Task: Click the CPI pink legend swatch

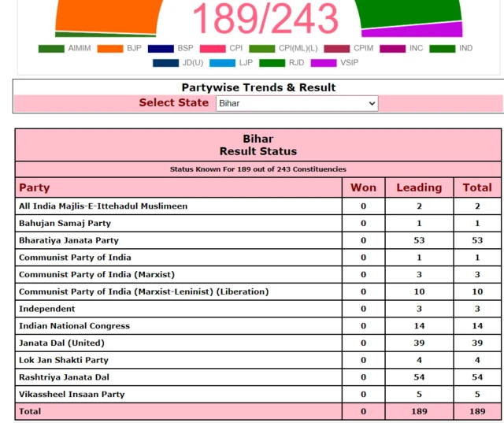Action: click(213, 49)
